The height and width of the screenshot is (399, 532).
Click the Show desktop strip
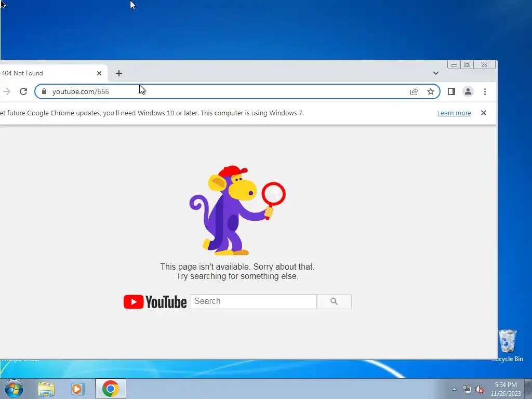[x=528, y=389]
